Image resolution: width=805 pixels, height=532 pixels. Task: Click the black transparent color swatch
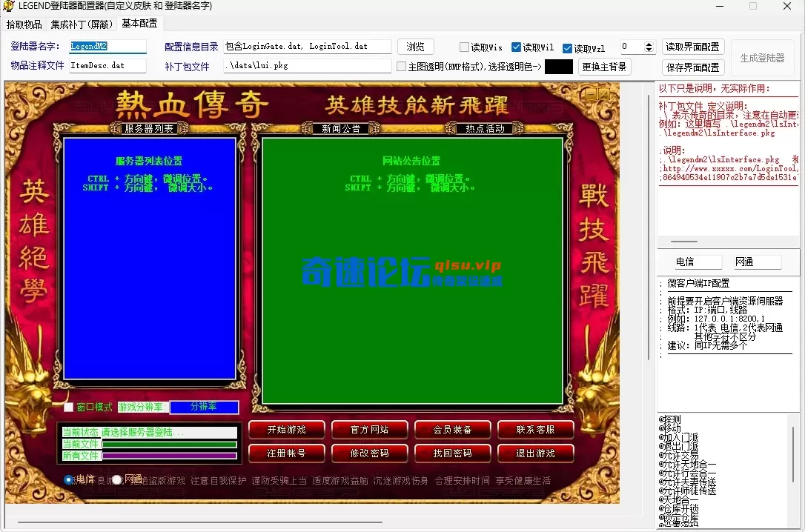[559, 67]
